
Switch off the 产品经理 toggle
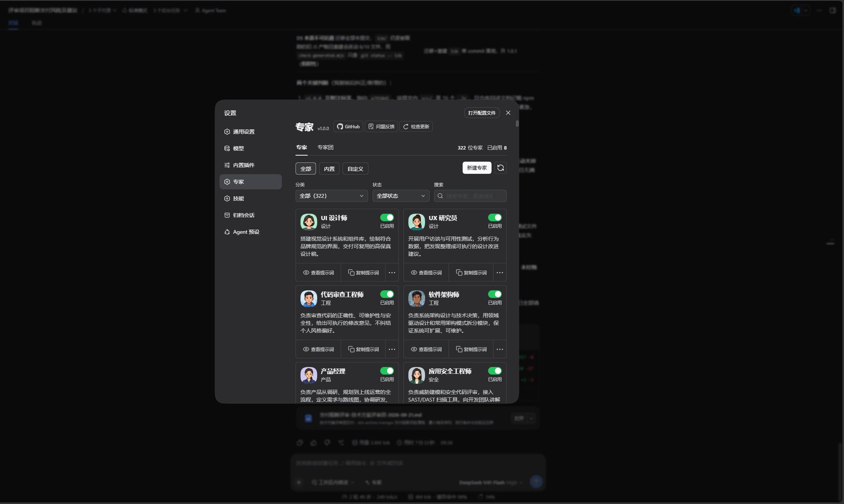tap(387, 371)
